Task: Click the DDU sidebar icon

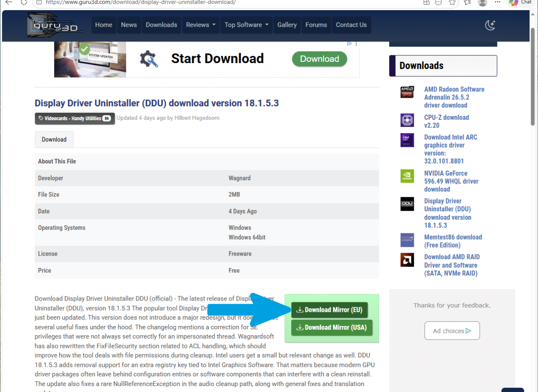Action: tap(407, 204)
